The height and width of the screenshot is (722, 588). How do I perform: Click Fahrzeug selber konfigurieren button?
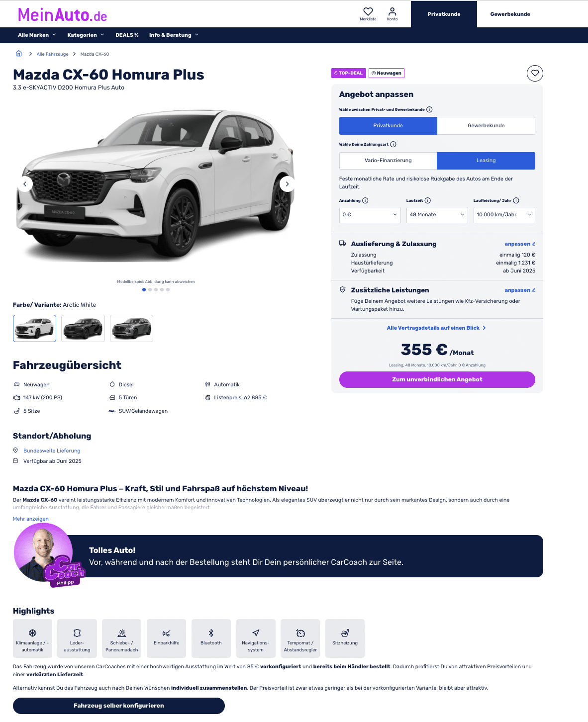(x=119, y=706)
